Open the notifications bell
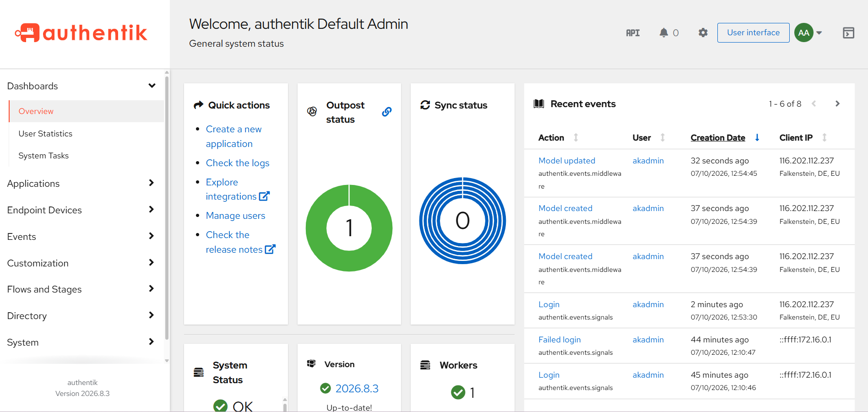 pyautogui.click(x=664, y=33)
